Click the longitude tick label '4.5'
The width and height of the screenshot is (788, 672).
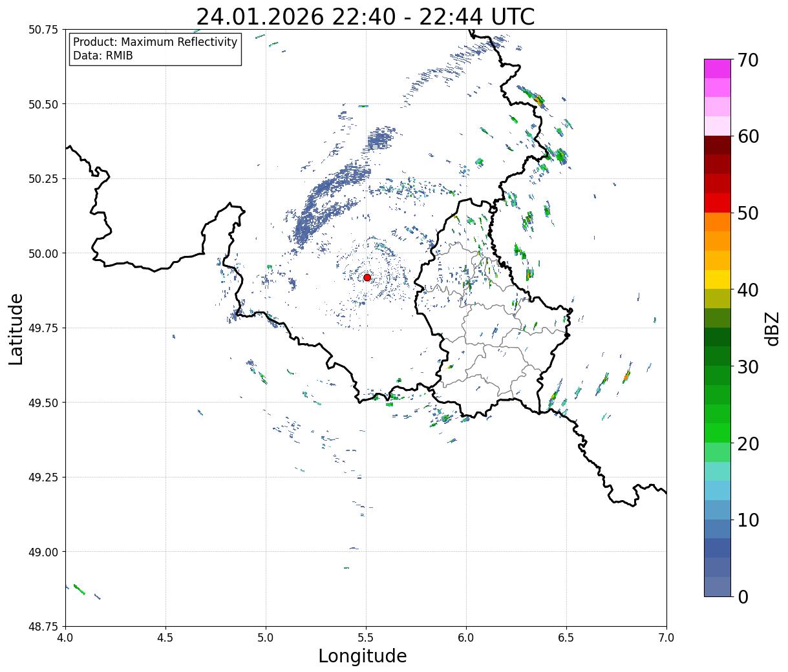click(x=165, y=637)
